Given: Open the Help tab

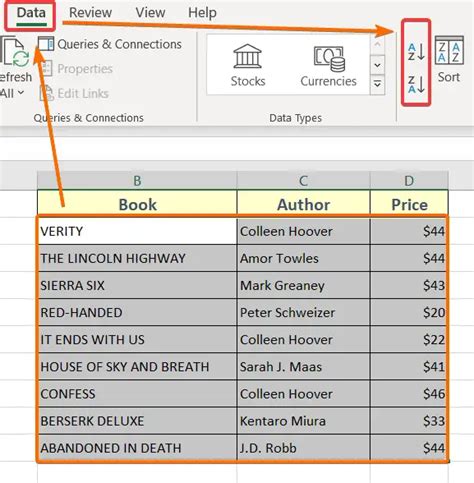Looking at the screenshot, I should coord(202,13).
